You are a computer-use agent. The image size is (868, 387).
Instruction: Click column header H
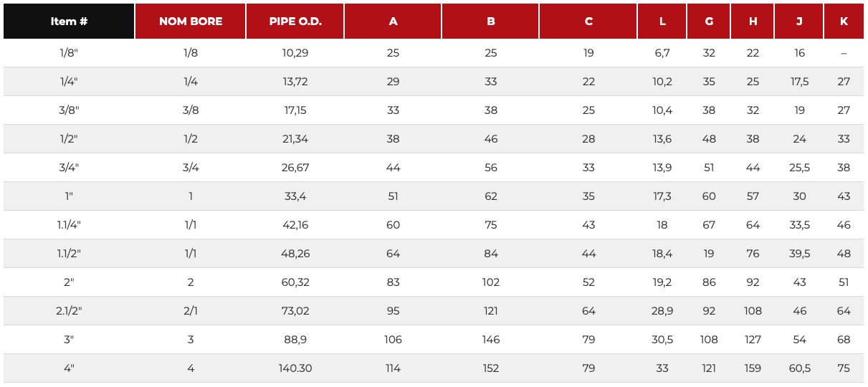753,21
